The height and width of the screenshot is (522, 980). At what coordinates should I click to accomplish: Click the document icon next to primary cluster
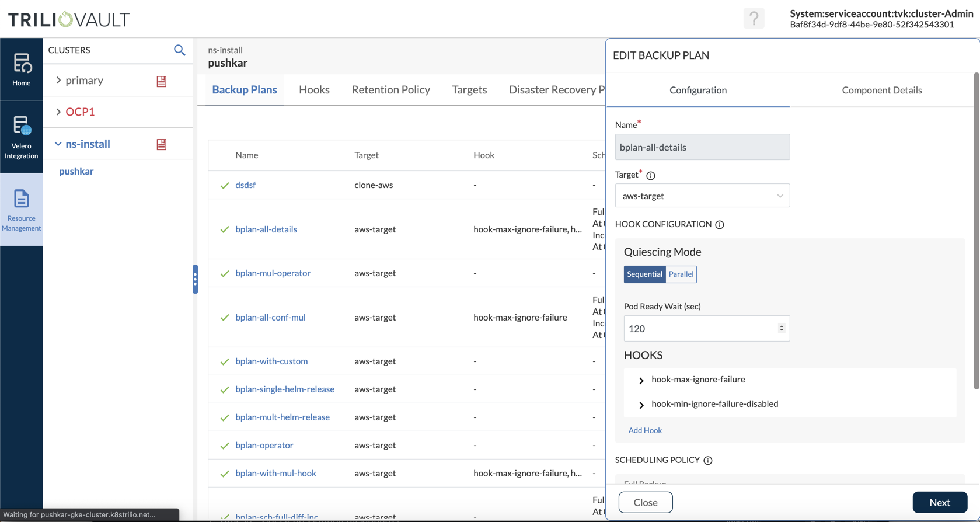(162, 81)
